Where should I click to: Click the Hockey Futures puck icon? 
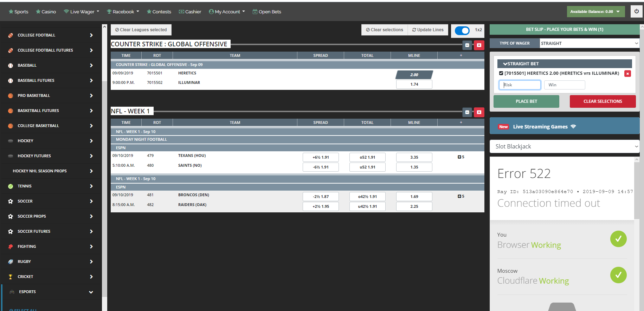pos(11,156)
